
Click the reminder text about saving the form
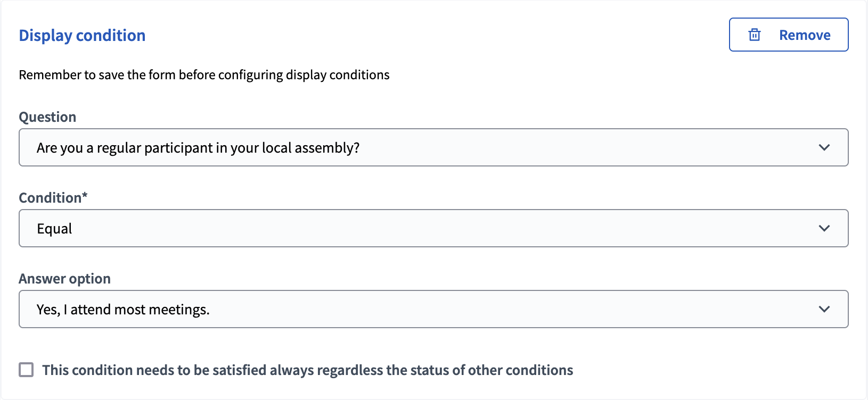pyautogui.click(x=204, y=74)
